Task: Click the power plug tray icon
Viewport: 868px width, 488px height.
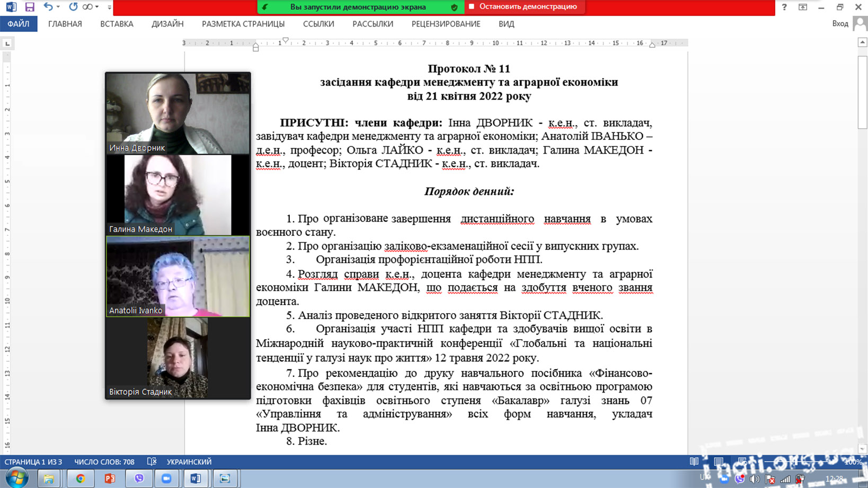Action: pyautogui.click(x=800, y=479)
